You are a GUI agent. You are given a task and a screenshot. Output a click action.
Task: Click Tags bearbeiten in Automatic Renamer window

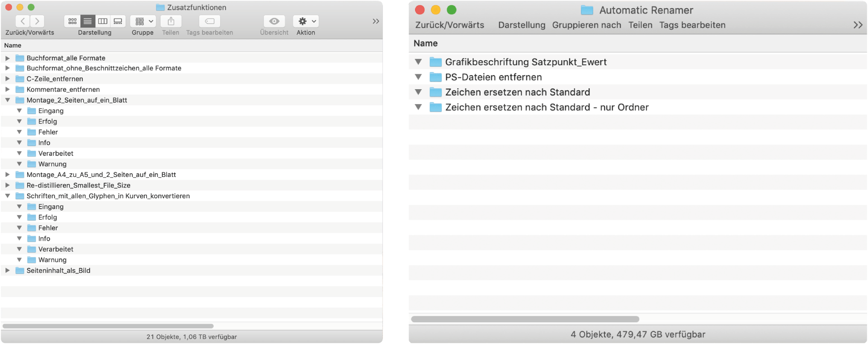pyautogui.click(x=692, y=25)
